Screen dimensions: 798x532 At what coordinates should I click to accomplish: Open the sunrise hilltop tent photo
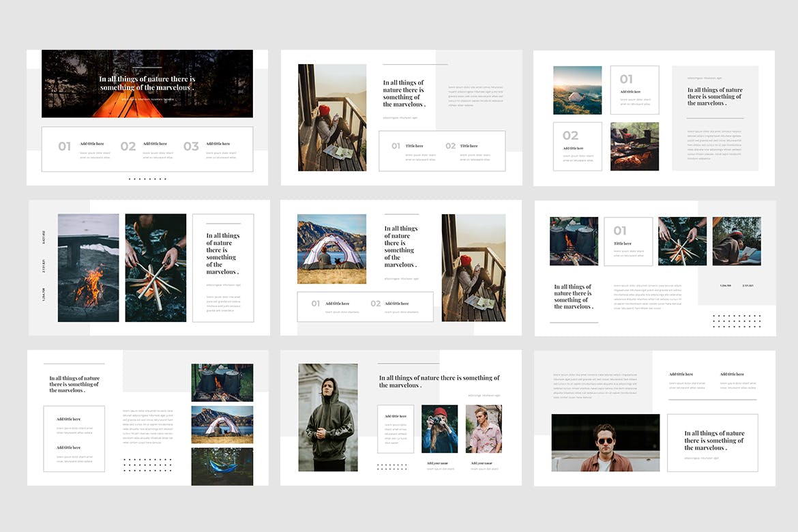tap(577, 90)
